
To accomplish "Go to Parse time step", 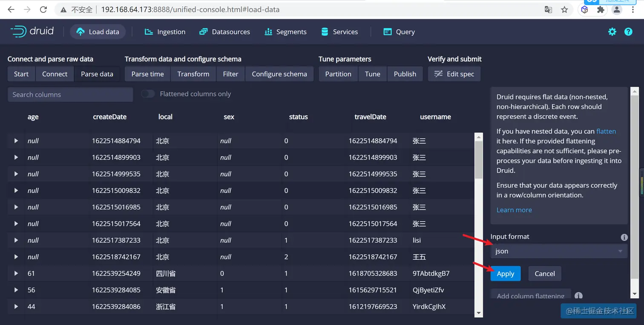I will click(147, 74).
